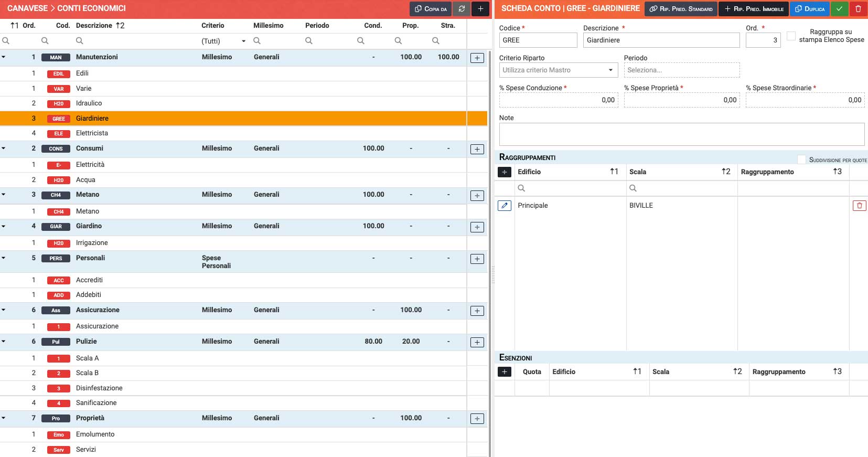Image resolution: width=868 pixels, height=457 pixels.
Task: Click the % Spese Conduzione field
Action: (559, 100)
